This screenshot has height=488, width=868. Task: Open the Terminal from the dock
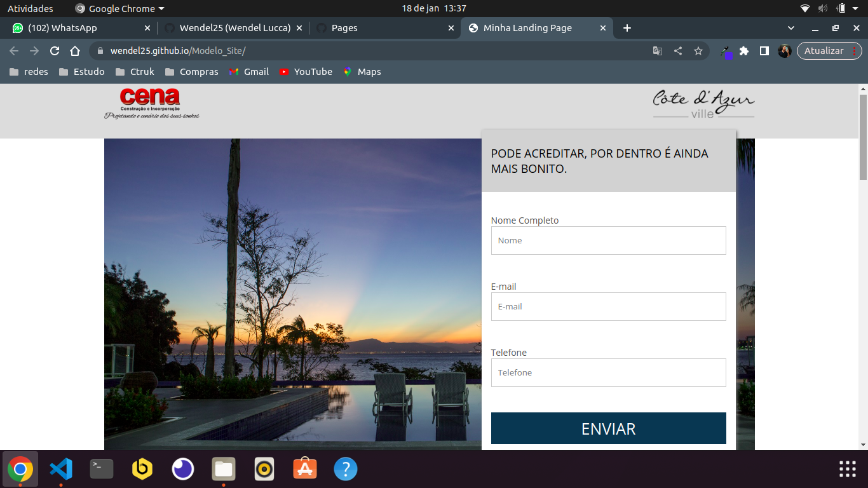click(101, 469)
